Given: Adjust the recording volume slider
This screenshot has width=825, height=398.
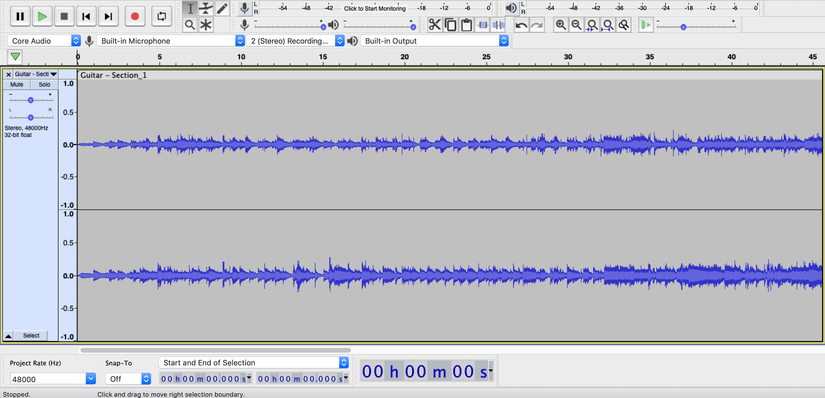Looking at the screenshot, I should (x=289, y=25).
